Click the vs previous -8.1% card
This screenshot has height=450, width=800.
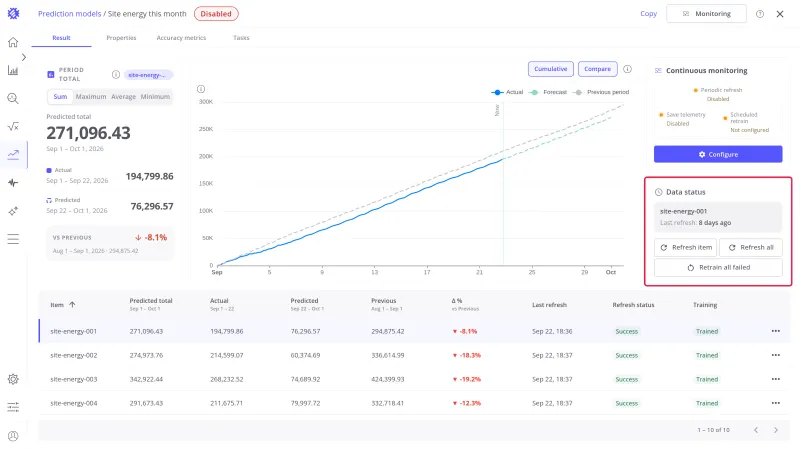(110, 243)
